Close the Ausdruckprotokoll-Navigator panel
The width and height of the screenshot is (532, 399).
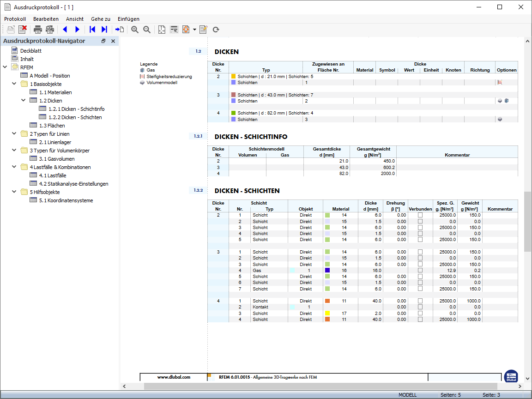[x=113, y=41]
